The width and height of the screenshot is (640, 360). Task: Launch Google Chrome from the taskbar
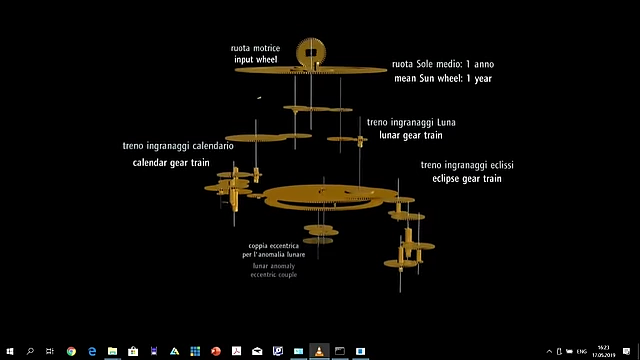pos(71,351)
